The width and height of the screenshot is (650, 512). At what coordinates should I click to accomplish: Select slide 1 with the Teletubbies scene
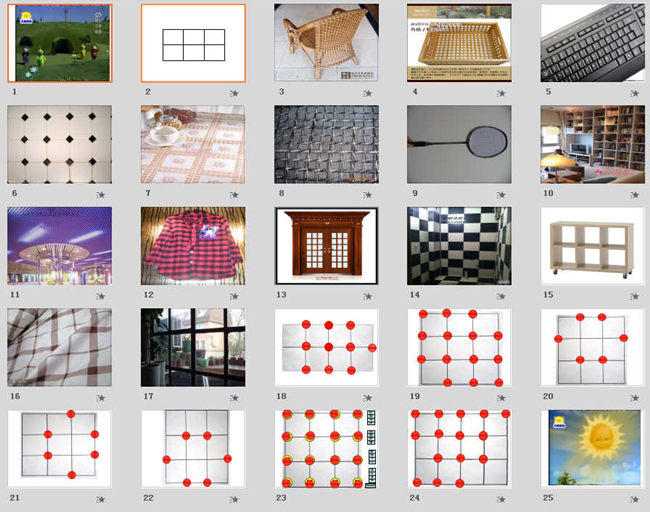pyautogui.click(x=60, y=43)
